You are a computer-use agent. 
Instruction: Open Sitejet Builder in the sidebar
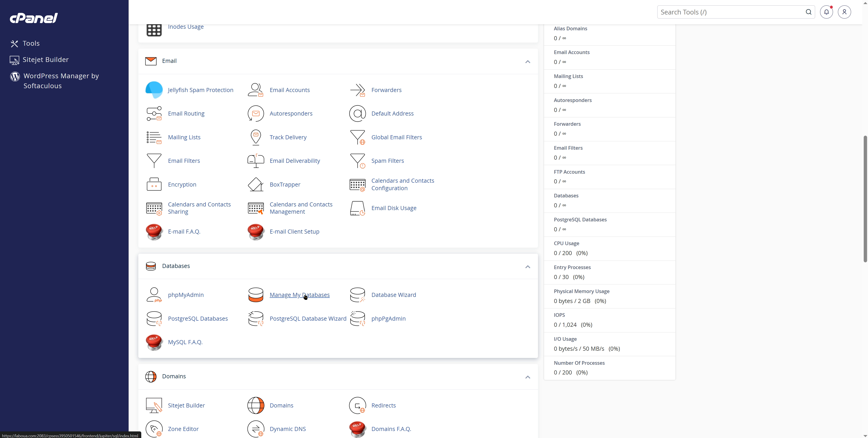pos(39,60)
